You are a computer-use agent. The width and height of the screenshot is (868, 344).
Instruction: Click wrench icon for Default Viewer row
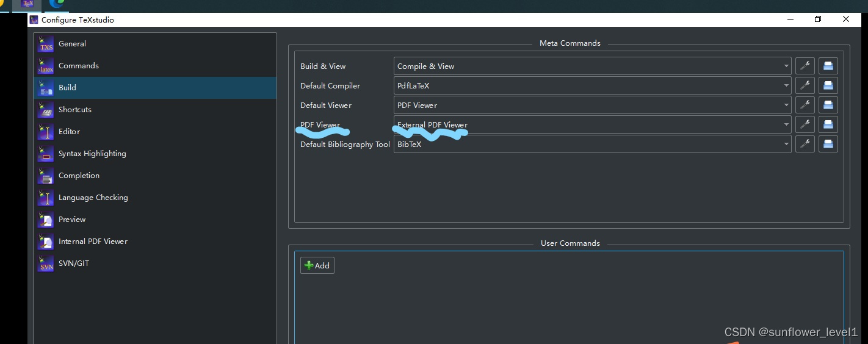tap(805, 105)
